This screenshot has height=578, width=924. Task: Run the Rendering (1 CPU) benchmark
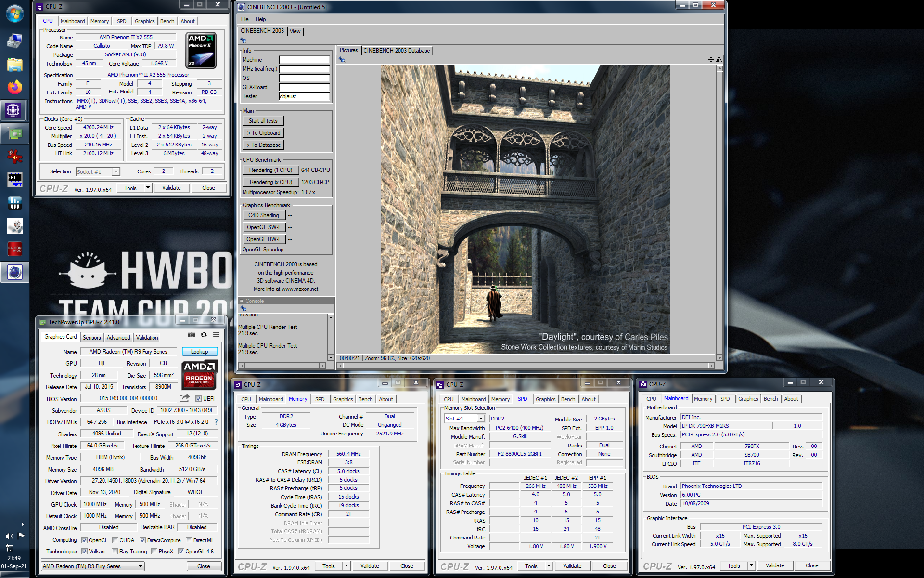pyautogui.click(x=270, y=170)
